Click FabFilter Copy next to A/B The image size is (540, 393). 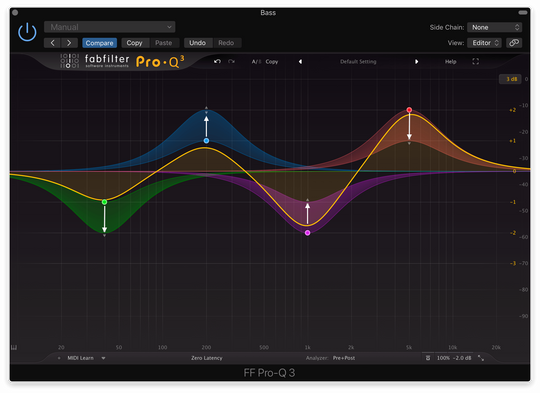(272, 62)
